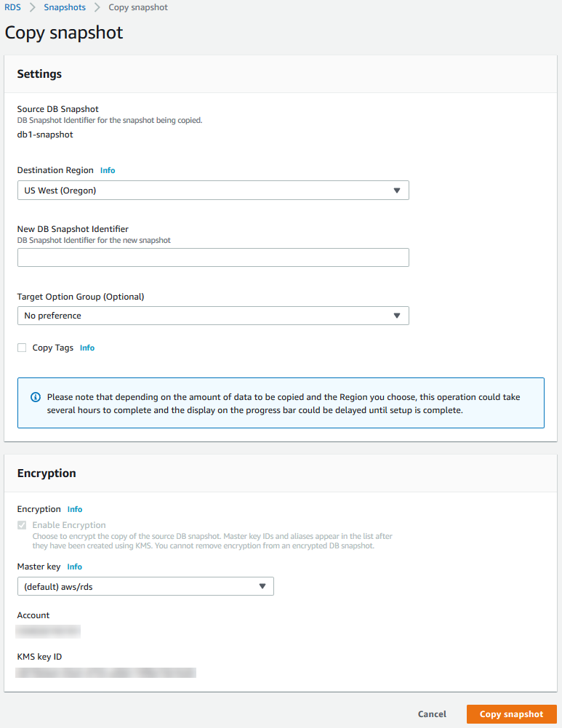Click the dropdown arrow on Master key selector
Image resolution: width=562 pixels, height=728 pixels.
click(262, 586)
